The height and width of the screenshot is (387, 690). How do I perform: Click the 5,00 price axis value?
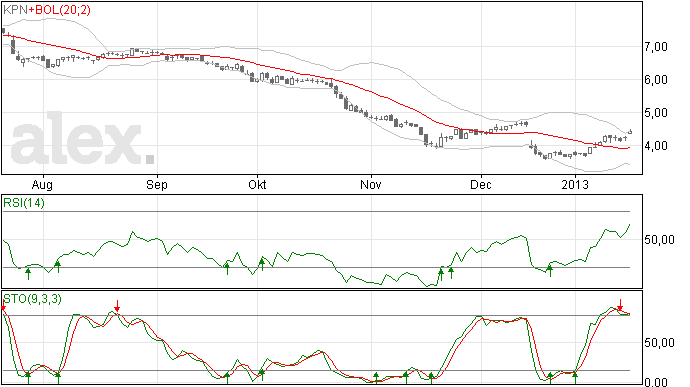[x=656, y=113]
